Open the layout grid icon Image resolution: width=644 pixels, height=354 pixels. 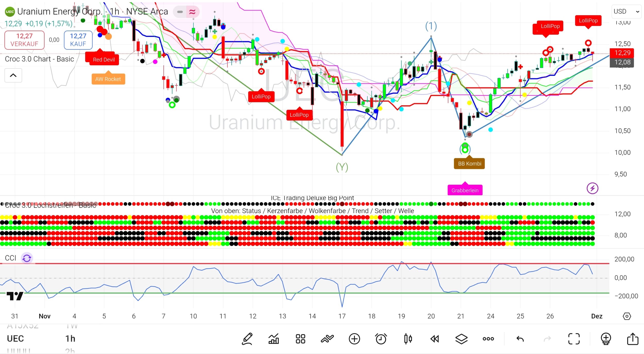pos(300,339)
